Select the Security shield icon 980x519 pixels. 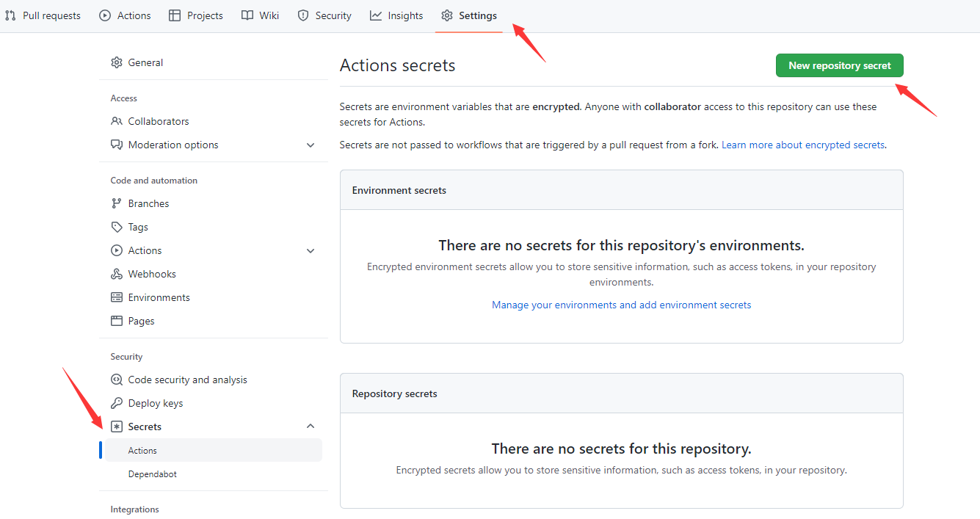tap(303, 15)
